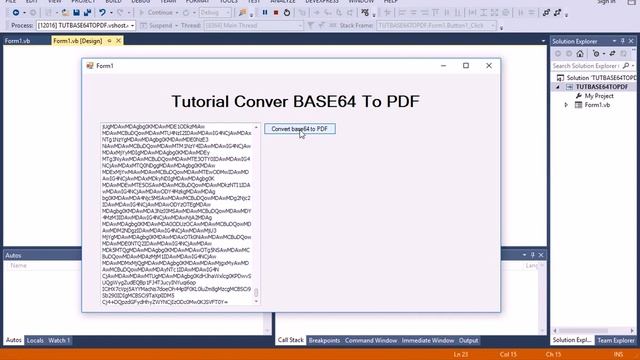Close the Form1.vb [Design] tab
640x360 pixels.
tap(118, 41)
